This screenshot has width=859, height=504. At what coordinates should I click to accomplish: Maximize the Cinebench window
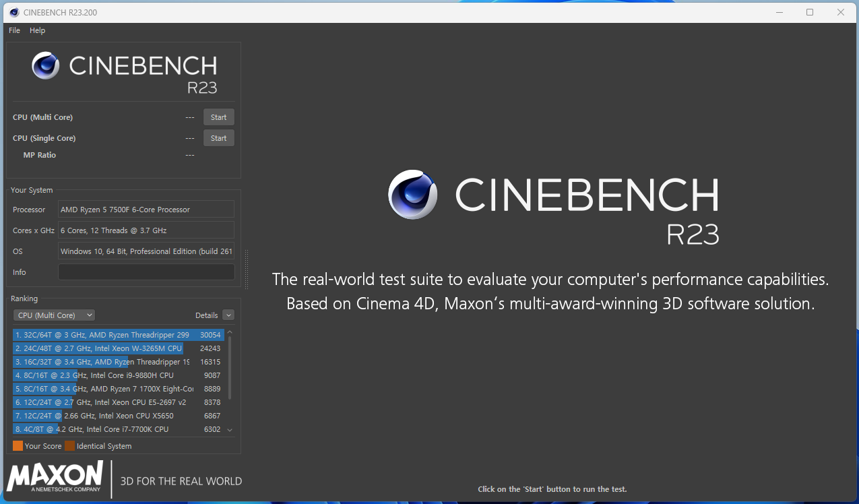tap(810, 12)
